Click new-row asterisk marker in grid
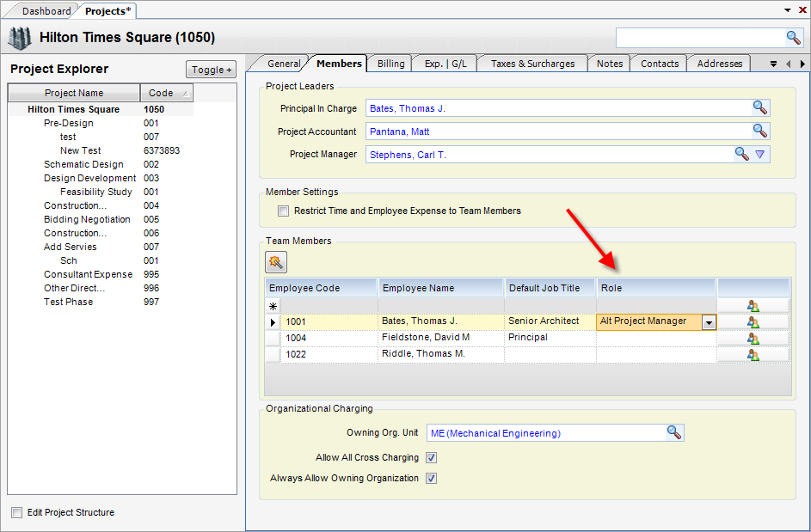This screenshot has height=532, width=811. 273,306
